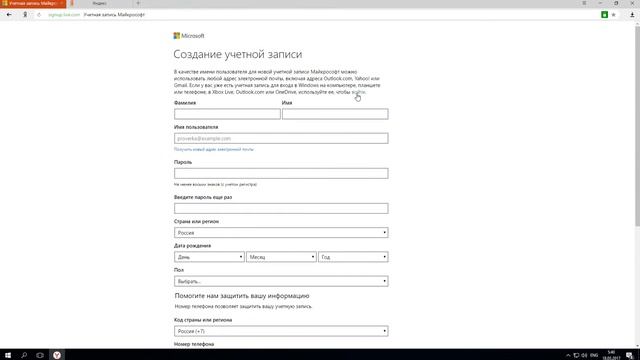
Task: Open the taskbar clock and date
Action: coord(611,355)
